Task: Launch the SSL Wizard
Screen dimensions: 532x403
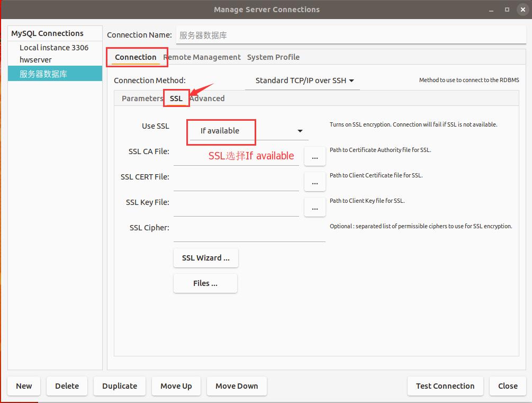Action: (205, 258)
